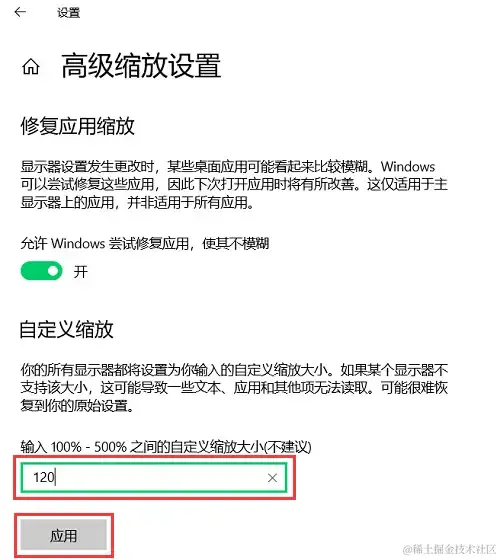Select the 修复应用缩放 section heading

tap(77, 126)
